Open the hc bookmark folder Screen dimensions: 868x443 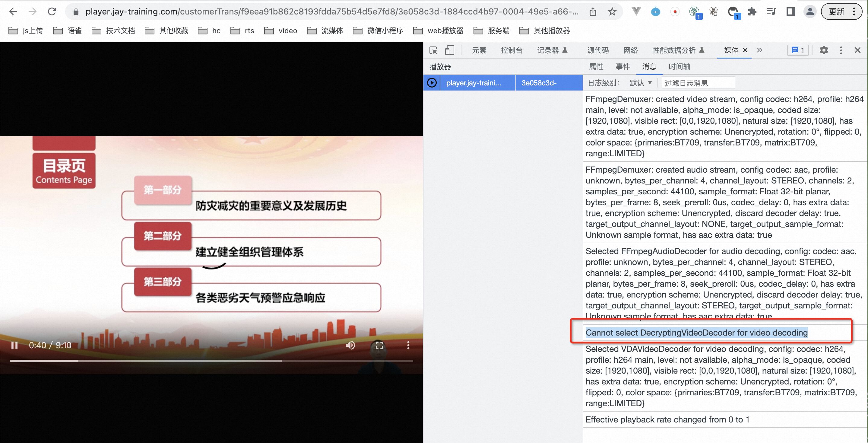pyautogui.click(x=209, y=31)
